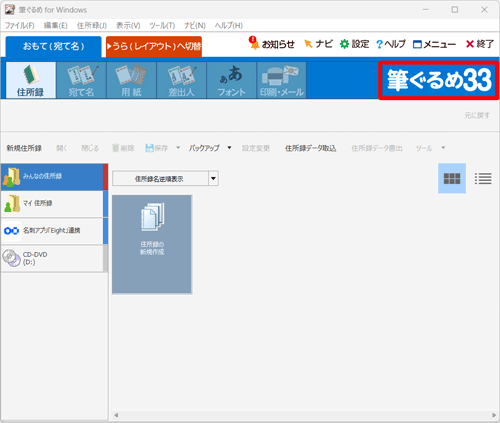
Task: Select the 用紙 paper icon
Action: coord(131,80)
